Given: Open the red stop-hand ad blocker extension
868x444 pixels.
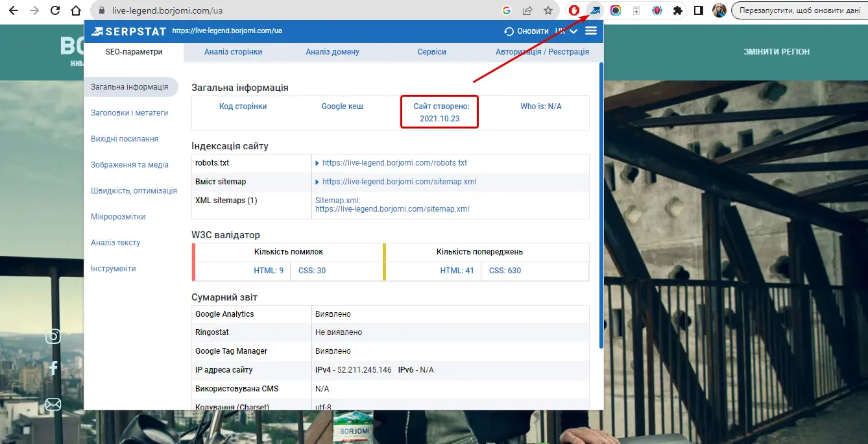Looking at the screenshot, I should click(x=574, y=10).
